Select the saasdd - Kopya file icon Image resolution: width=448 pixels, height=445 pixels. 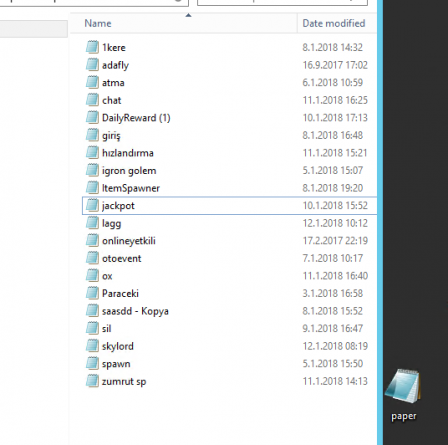[92, 311]
